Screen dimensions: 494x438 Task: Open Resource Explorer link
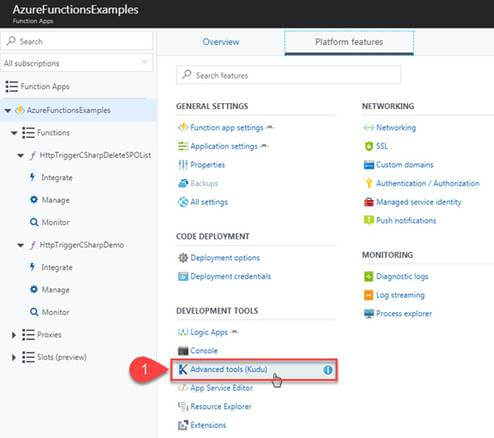coord(221,407)
